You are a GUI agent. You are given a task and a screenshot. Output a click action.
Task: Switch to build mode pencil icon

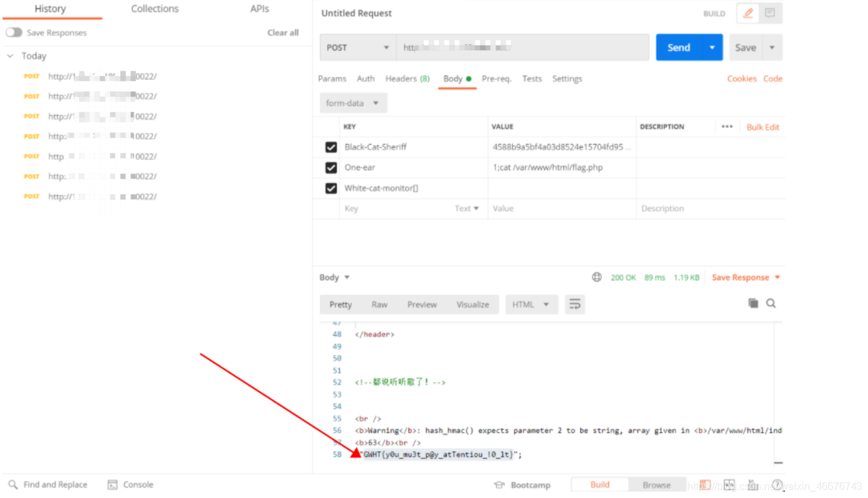click(x=748, y=13)
